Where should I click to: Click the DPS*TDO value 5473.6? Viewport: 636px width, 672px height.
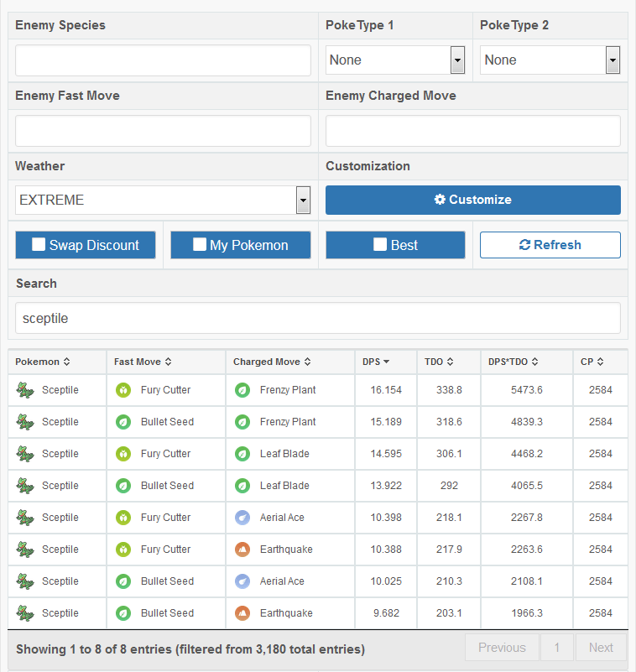pos(527,390)
